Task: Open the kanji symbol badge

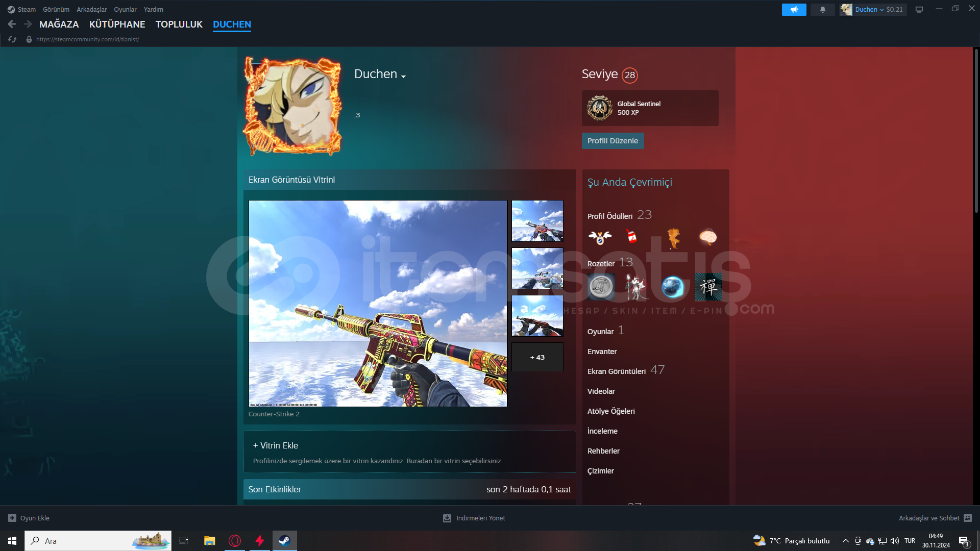Action: click(x=708, y=287)
